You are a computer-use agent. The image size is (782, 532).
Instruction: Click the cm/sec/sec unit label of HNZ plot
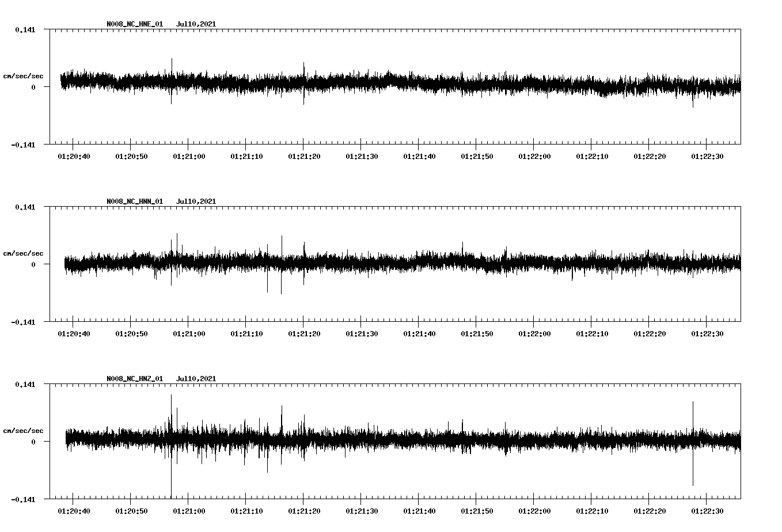tap(23, 431)
